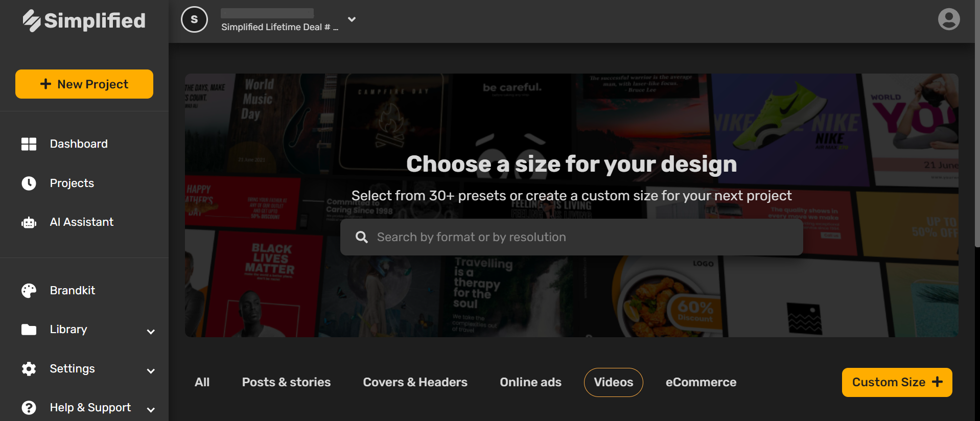Open Brandkit in the sidebar

73,291
